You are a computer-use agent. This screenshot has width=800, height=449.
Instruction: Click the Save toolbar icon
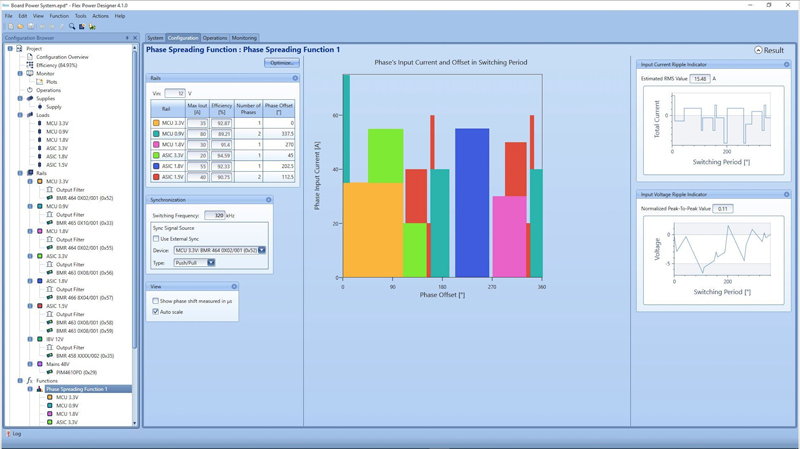(x=31, y=27)
